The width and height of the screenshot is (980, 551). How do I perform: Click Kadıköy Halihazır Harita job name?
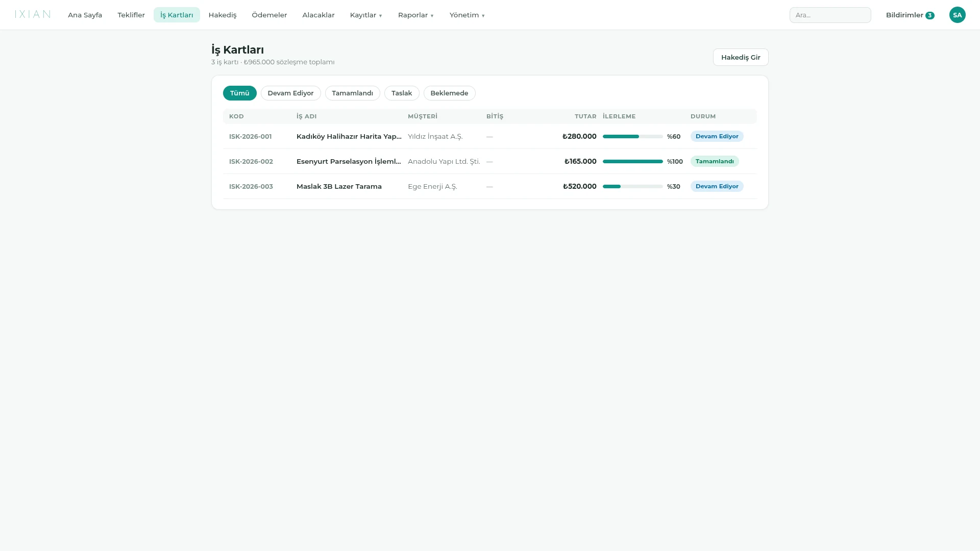(349, 136)
